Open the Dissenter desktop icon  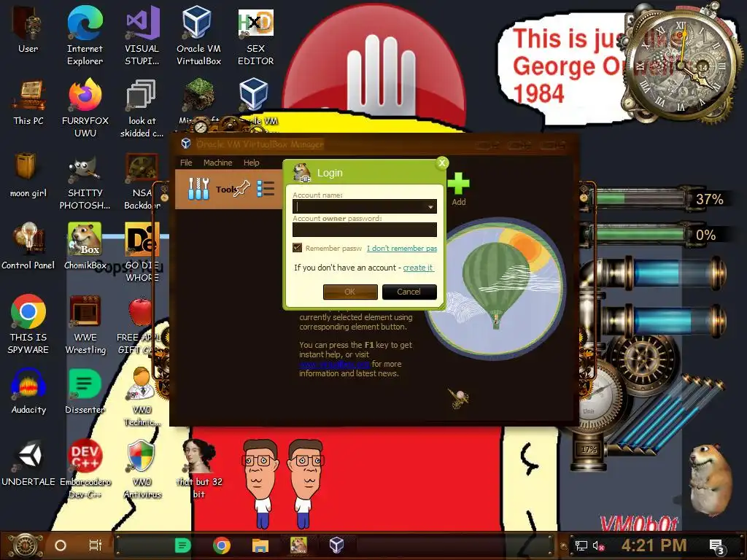coord(85,392)
